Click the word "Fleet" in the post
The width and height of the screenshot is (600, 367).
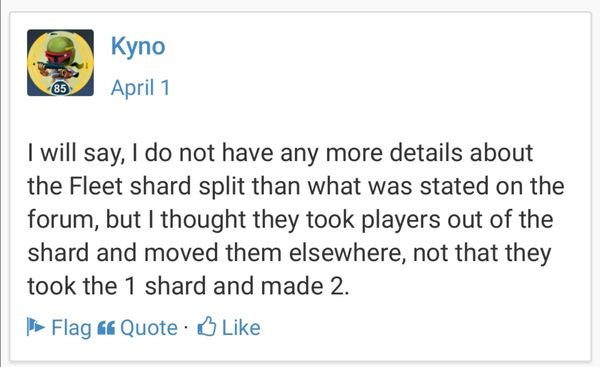95,186
